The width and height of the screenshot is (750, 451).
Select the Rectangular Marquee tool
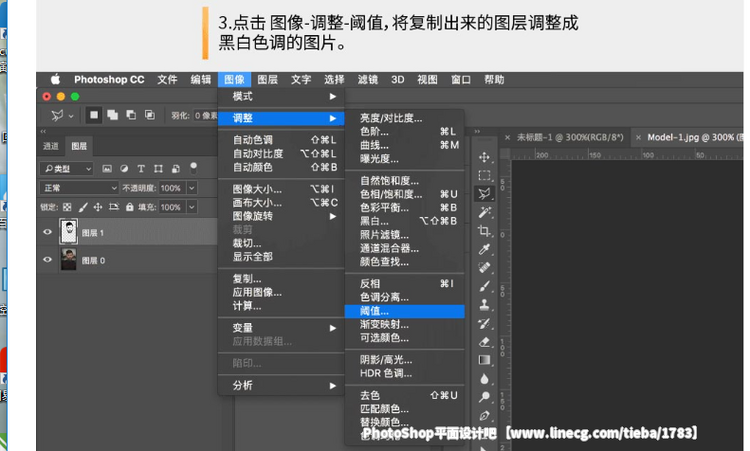click(x=484, y=175)
